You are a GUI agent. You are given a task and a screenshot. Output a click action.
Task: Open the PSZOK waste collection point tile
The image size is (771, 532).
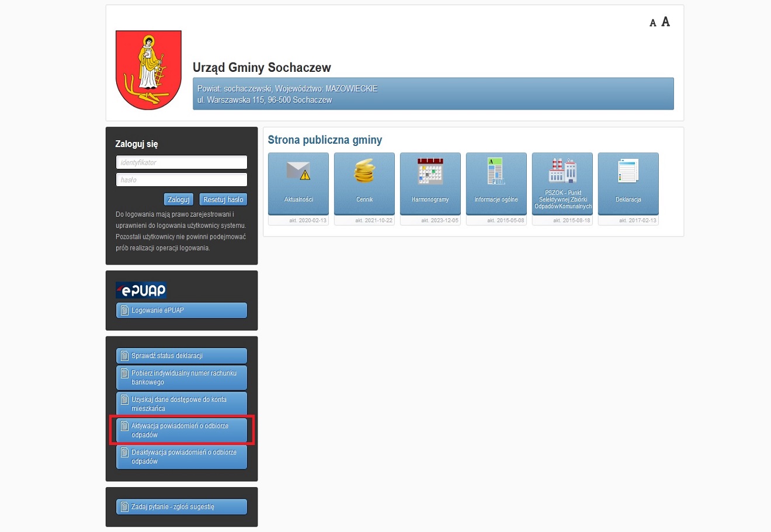pyautogui.click(x=562, y=183)
